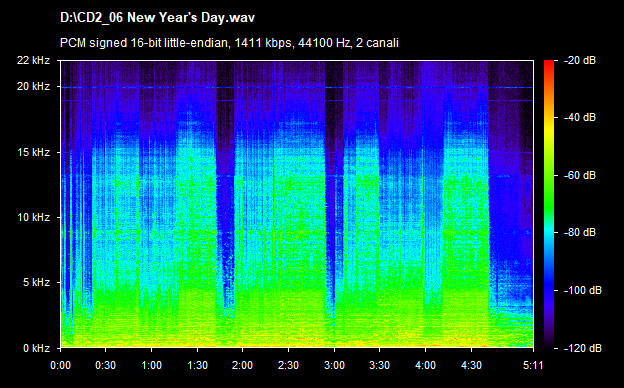Select the 10 kHz frequency label
This screenshot has width=624, height=388.
(33, 217)
